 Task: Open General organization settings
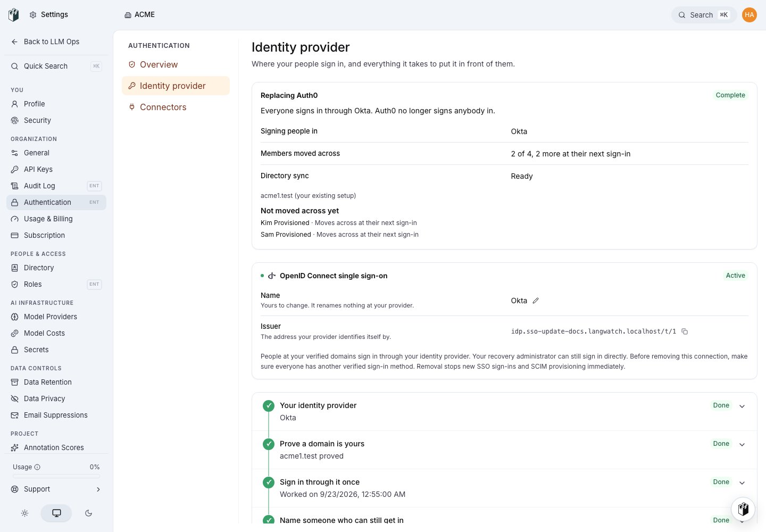click(x=56, y=153)
